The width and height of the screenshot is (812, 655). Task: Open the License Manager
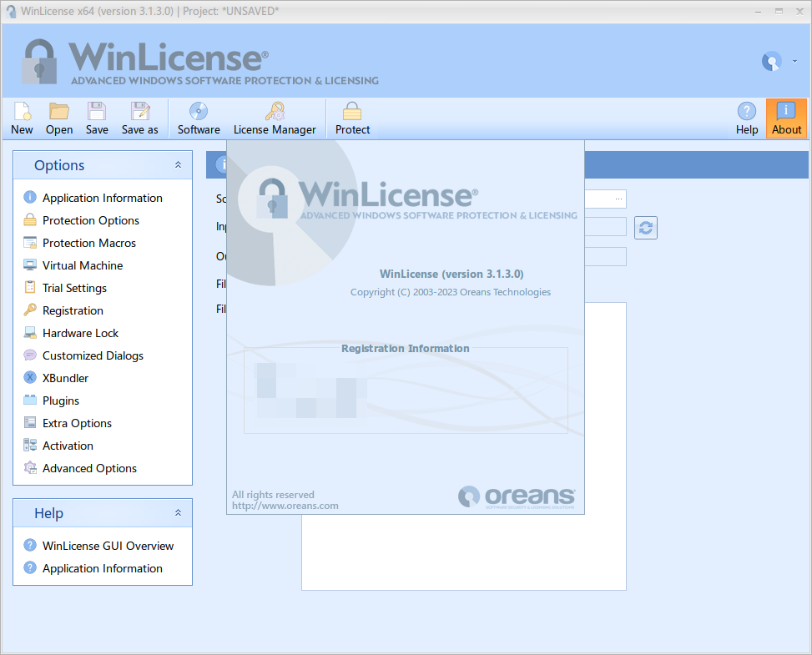[x=275, y=118]
